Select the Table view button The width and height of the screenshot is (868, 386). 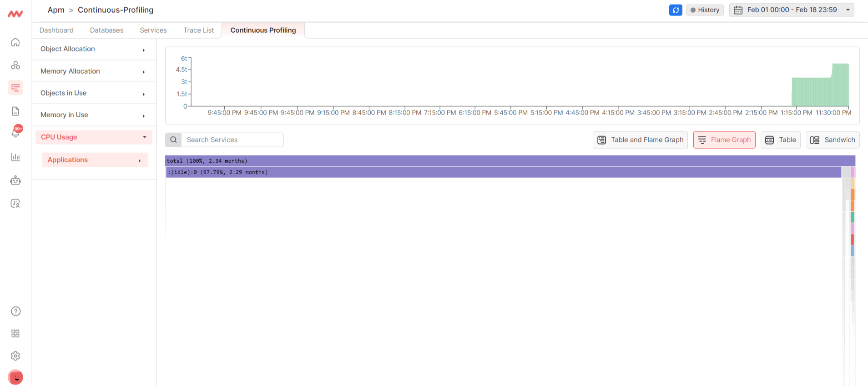pyautogui.click(x=780, y=140)
